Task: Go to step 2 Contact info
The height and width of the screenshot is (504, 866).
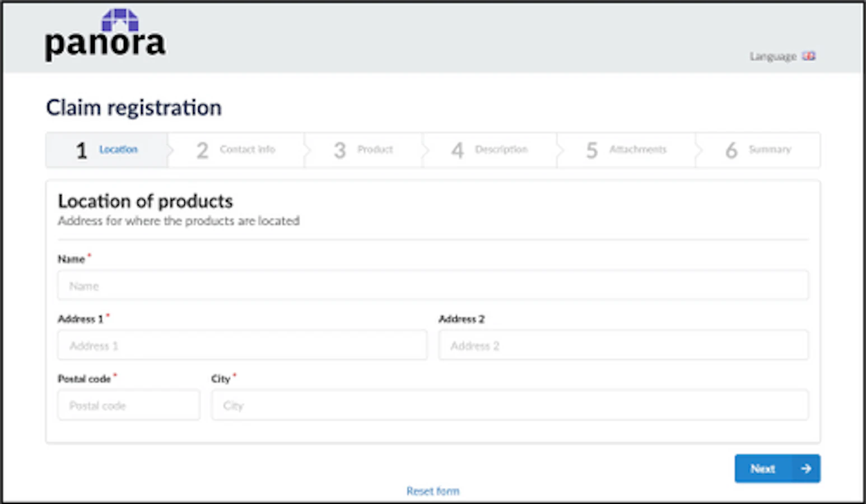Action: point(236,150)
